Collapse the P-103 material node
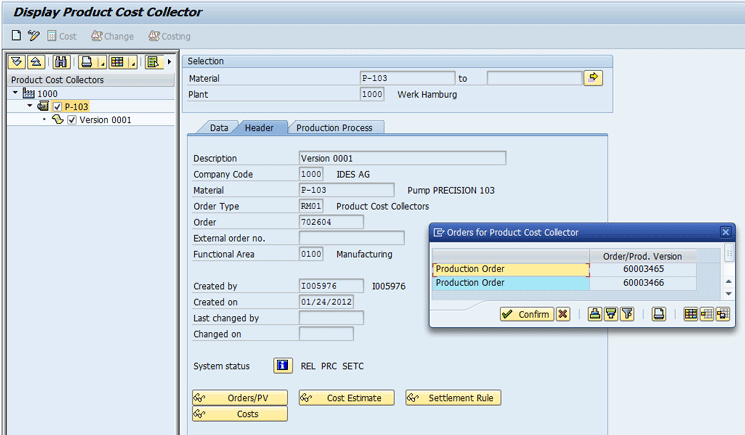745x435 pixels. tap(30, 106)
